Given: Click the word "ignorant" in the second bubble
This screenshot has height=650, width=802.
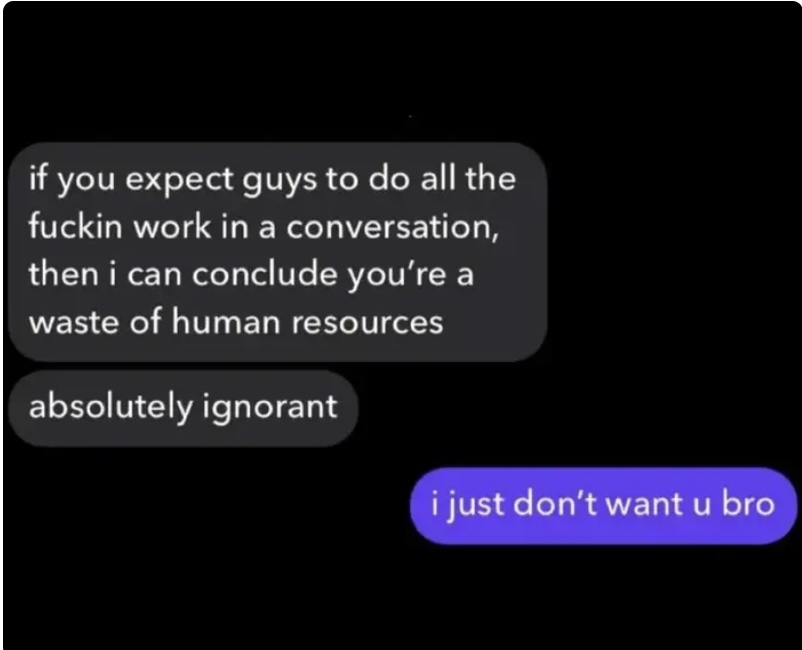Looking at the screenshot, I should click(x=270, y=408).
